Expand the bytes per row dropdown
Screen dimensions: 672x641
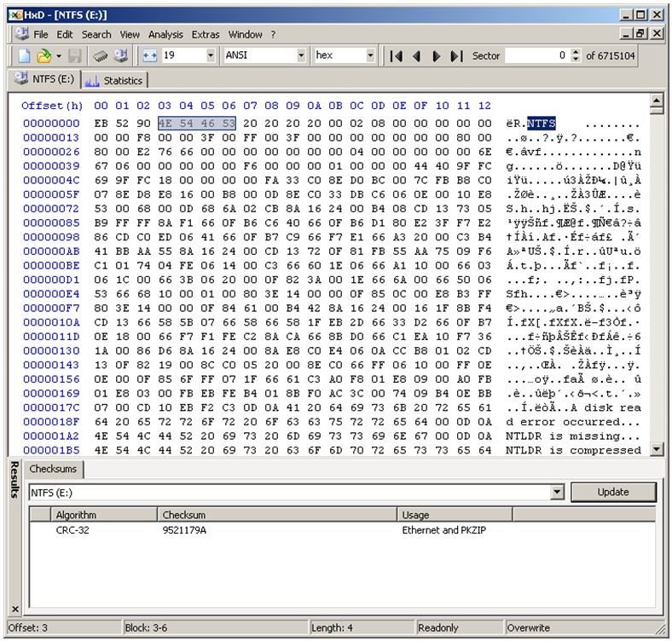211,56
